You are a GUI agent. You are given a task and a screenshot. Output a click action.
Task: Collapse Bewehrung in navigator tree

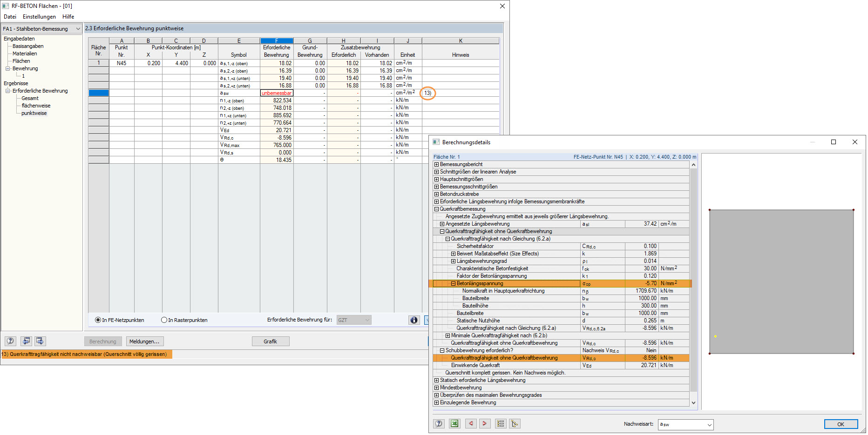[7, 68]
